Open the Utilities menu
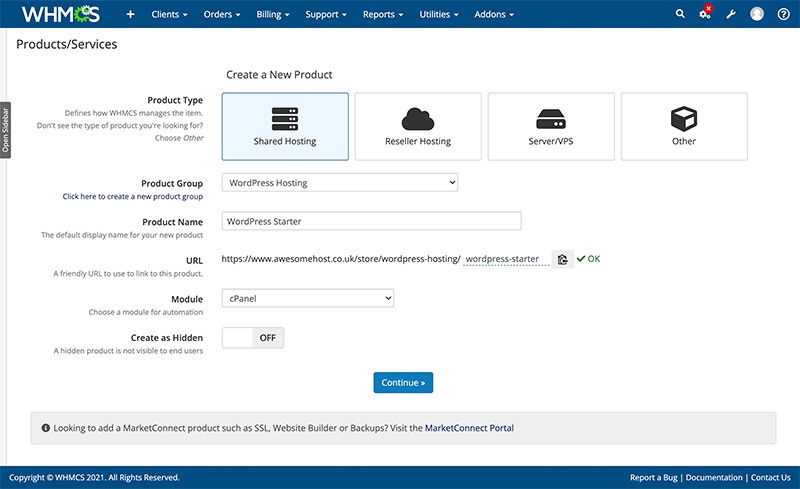This screenshot has width=800, height=489. point(439,14)
